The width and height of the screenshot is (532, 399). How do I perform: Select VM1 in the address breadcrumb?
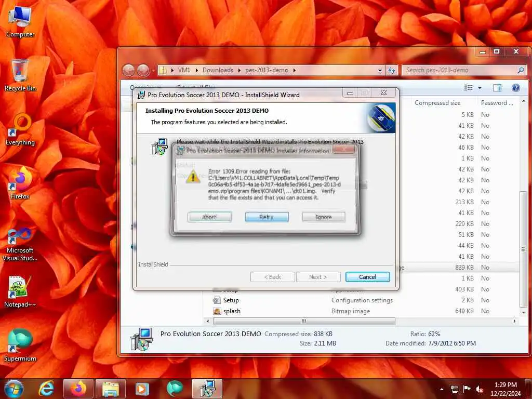pos(184,70)
